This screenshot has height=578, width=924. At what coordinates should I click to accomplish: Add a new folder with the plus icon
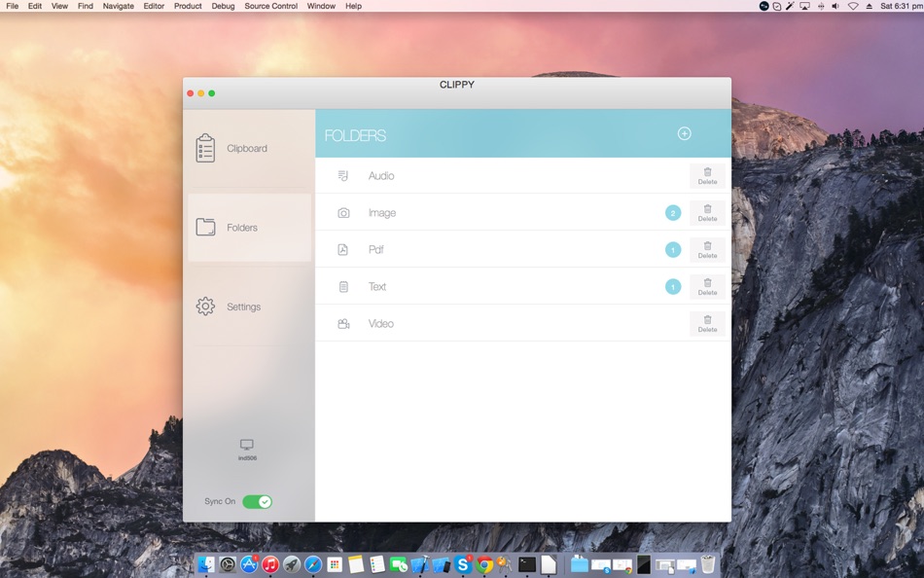(684, 133)
